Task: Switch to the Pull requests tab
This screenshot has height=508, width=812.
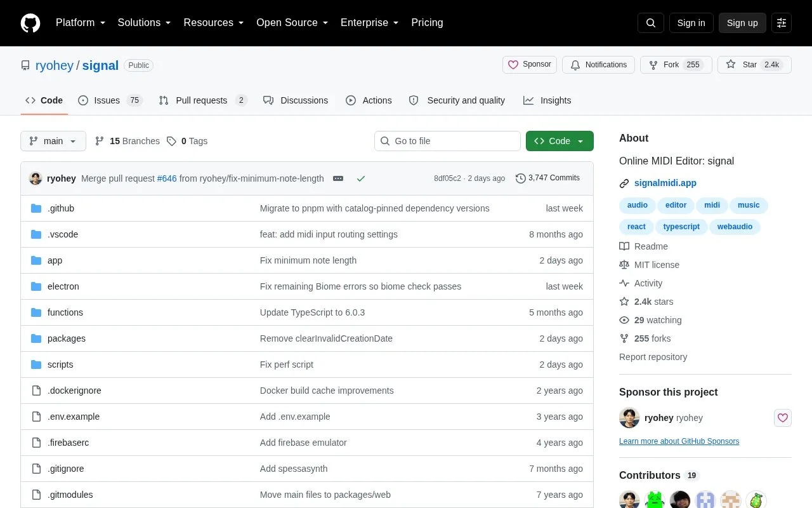Action: [x=203, y=100]
